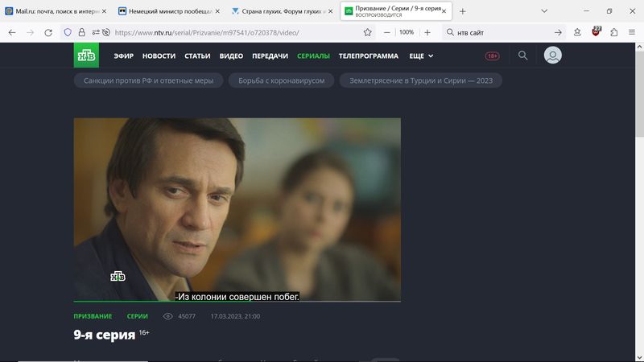
Task: Open a new browser tab
Action: (x=462, y=11)
